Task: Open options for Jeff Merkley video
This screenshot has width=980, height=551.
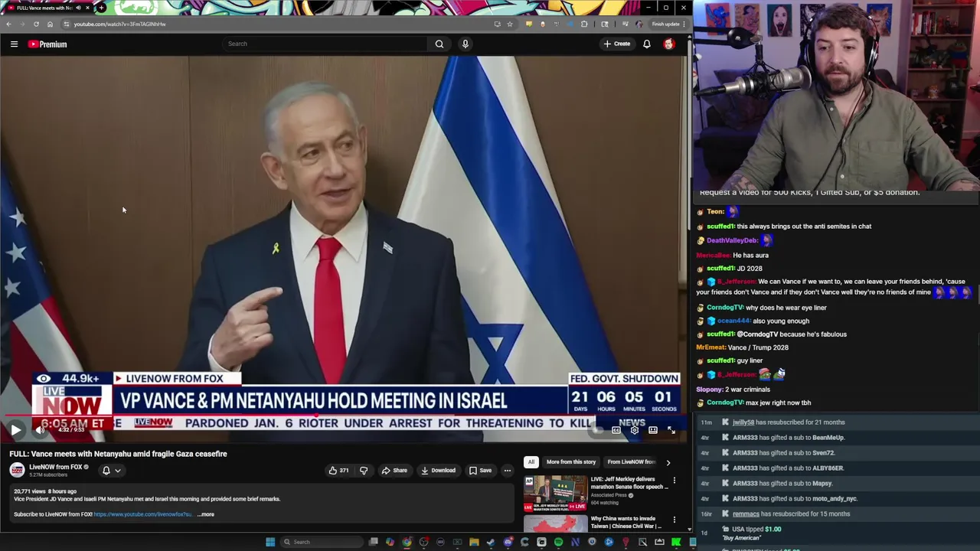Action: [x=674, y=481]
